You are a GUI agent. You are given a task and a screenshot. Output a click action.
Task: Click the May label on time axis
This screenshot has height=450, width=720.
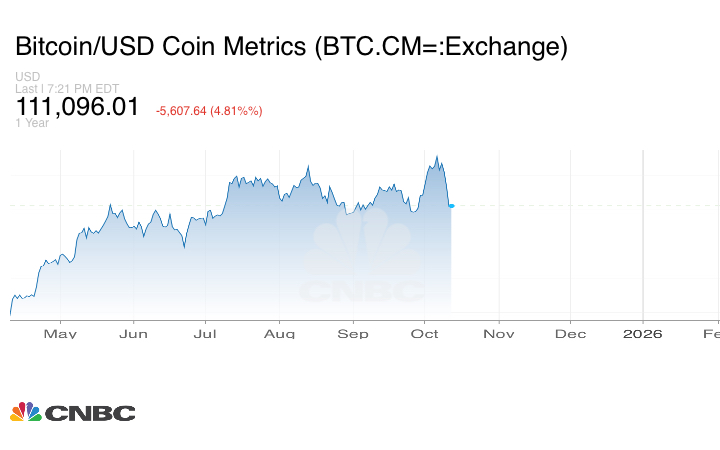click(x=61, y=333)
